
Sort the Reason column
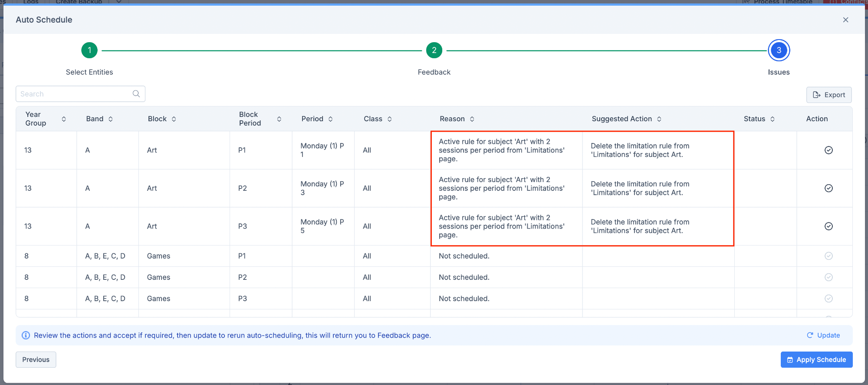472,119
